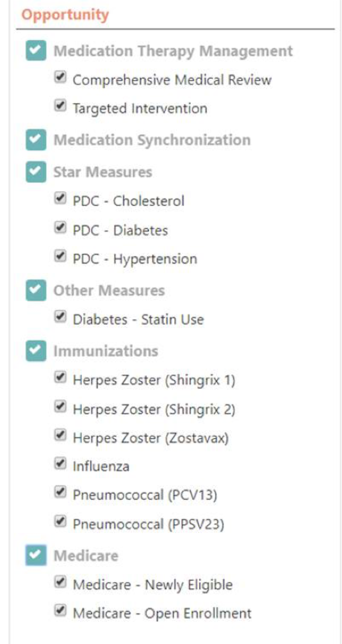Uncheck the Influenza immunization checkbox
The width and height of the screenshot is (342, 644).
[60, 464]
